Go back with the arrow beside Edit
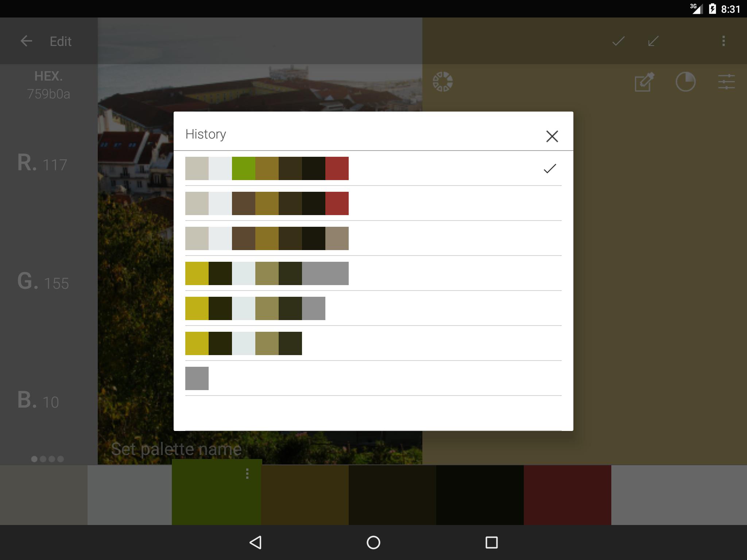 (x=26, y=41)
